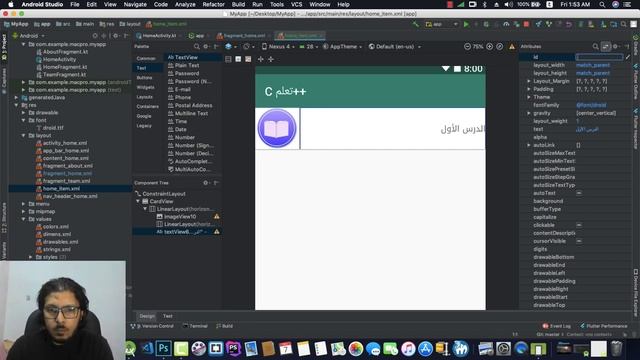Expand the Padding attribute group
This screenshot has width=640, height=360.
pos(529,89)
